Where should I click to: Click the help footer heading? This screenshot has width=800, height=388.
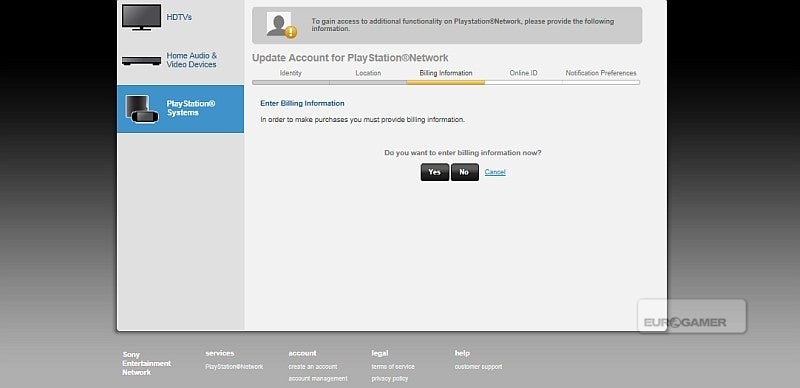click(462, 353)
